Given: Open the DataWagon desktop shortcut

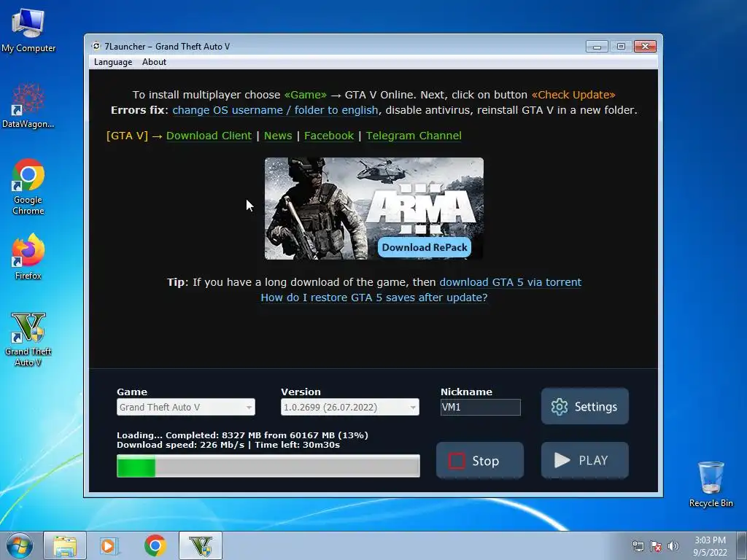Looking at the screenshot, I should pyautogui.click(x=28, y=106).
